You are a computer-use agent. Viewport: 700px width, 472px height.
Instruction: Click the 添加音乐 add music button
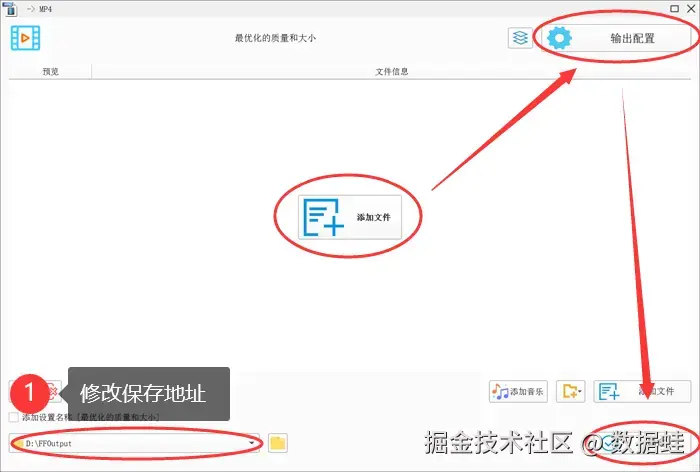click(x=518, y=392)
